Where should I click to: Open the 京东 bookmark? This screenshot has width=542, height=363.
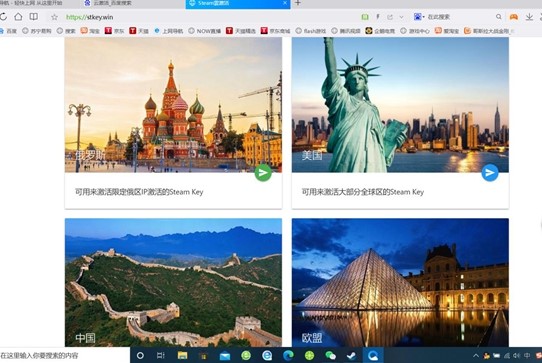tap(114, 31)
